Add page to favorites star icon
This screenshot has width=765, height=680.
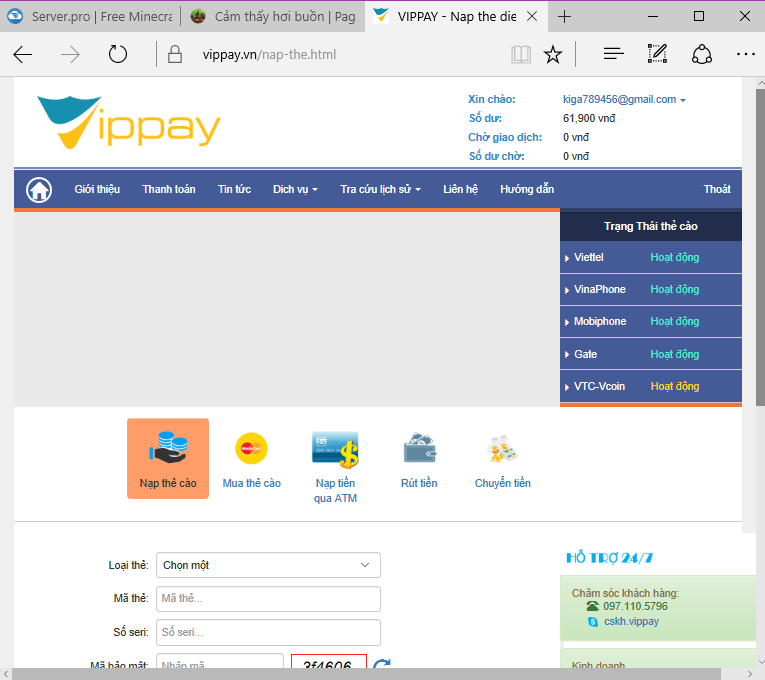(553, 54)
